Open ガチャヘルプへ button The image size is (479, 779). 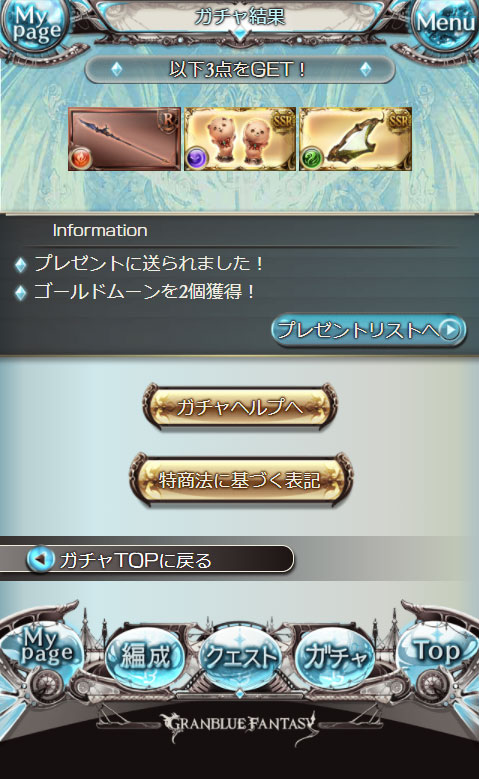(240, 407)
